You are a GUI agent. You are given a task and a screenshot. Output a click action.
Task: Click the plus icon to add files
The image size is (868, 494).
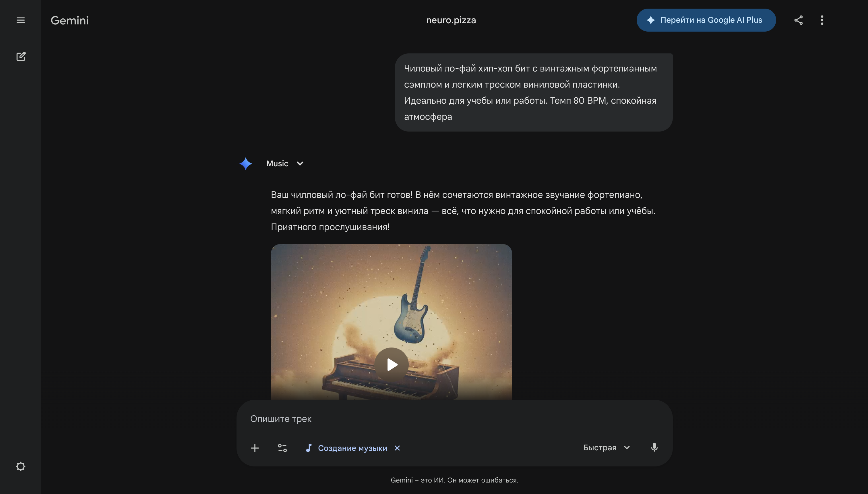click(x=255, y=448)
